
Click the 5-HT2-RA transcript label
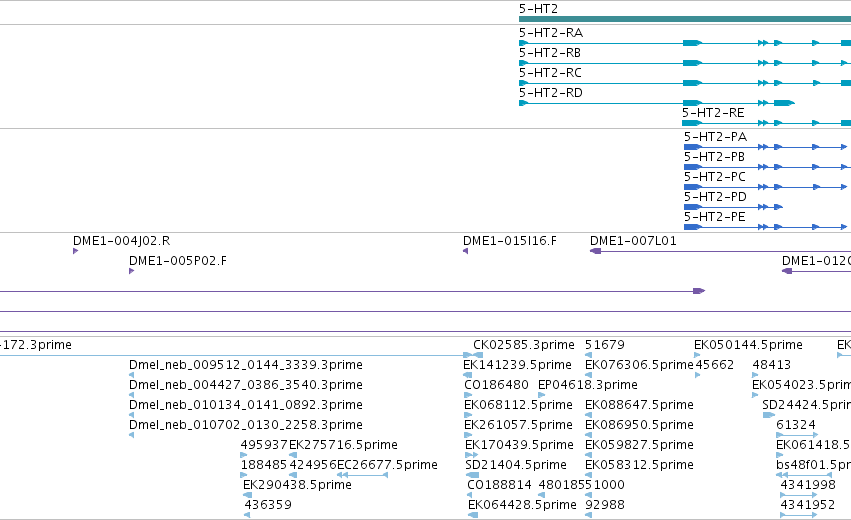point(551,33)
